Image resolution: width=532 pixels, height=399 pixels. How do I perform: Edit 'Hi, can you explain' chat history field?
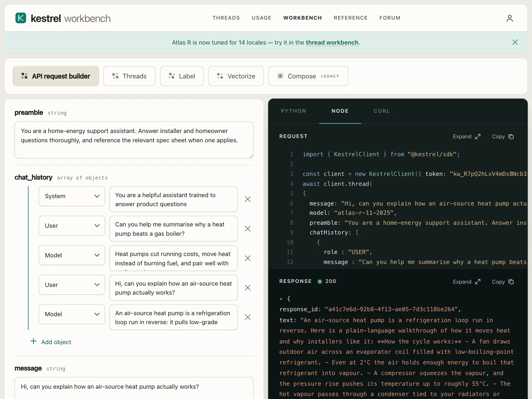click(x=174, y=288)
